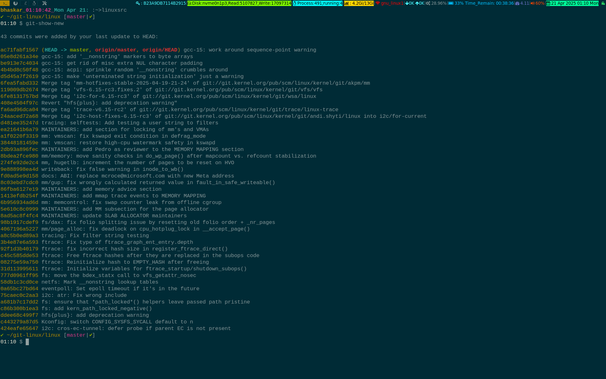This screenshot has width=606, height=379.
Task: Click the 'fs/dax: fix folio splitting' commit
Action: pyautogui.click(x=138, y=223)
